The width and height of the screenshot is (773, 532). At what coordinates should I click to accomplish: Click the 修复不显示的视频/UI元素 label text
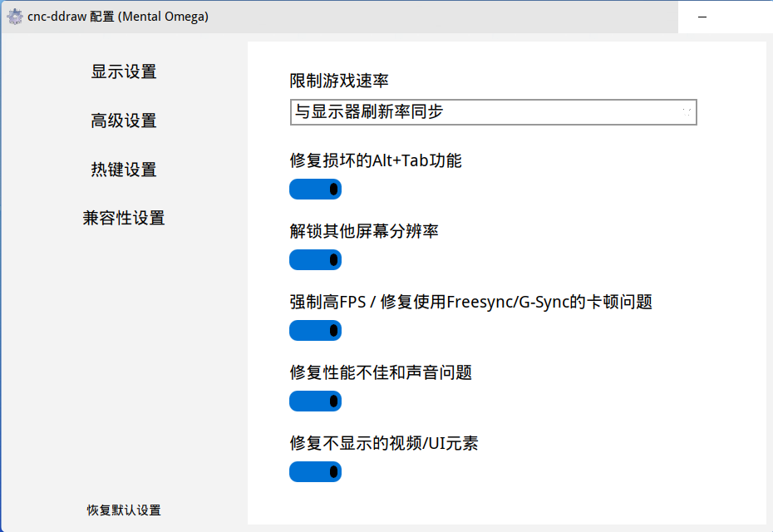coord(383,443)
